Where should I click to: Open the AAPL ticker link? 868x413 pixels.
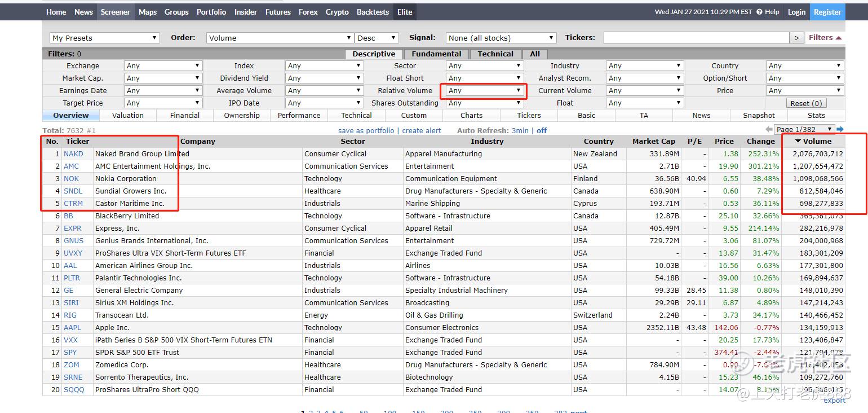(x=72, y=328)
